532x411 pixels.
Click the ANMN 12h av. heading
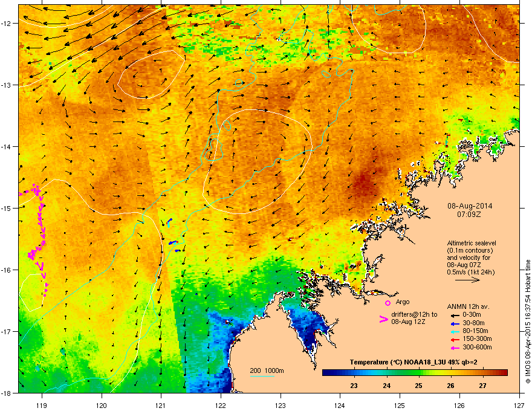(x=468, y=306)
